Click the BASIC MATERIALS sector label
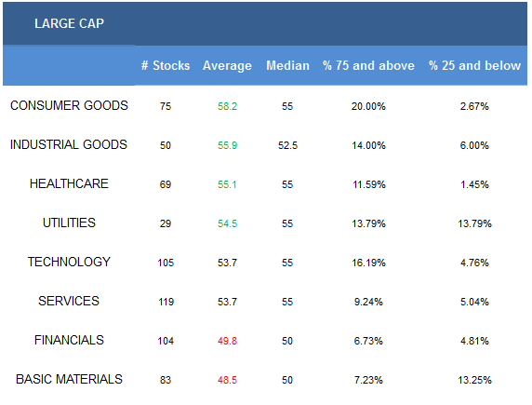 69,379
